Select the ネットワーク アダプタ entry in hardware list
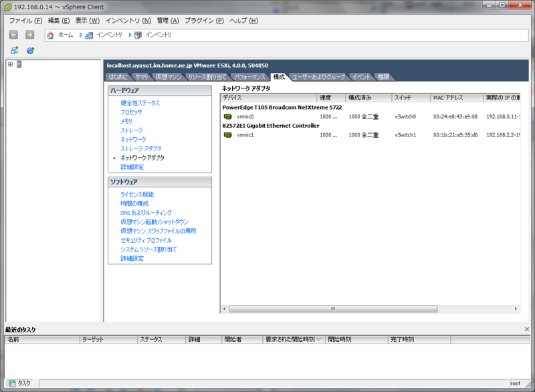 click(142, 158)
